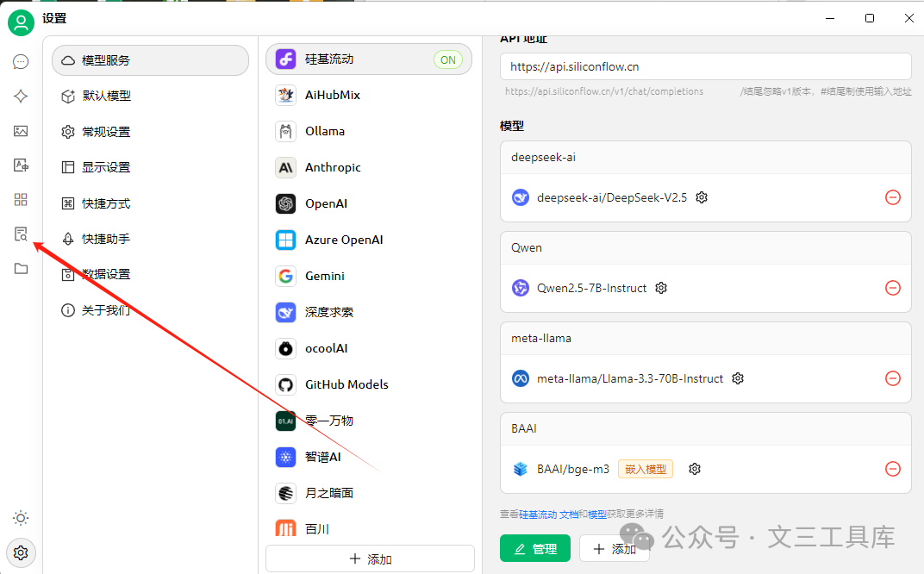The width and height of the screenshot is (924, 574).
Task: Select the 百川 provider
Action: 369,528
